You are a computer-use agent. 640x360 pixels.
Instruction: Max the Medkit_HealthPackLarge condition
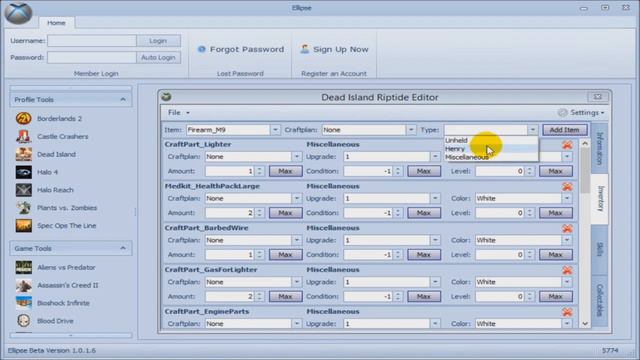pyautogui.click(x=424, y=213)
